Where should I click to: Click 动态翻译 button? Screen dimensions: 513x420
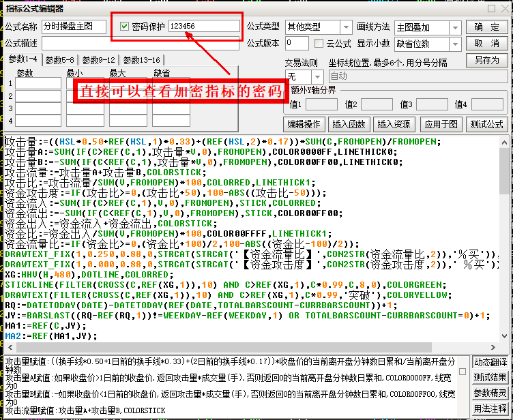(490, 362)
